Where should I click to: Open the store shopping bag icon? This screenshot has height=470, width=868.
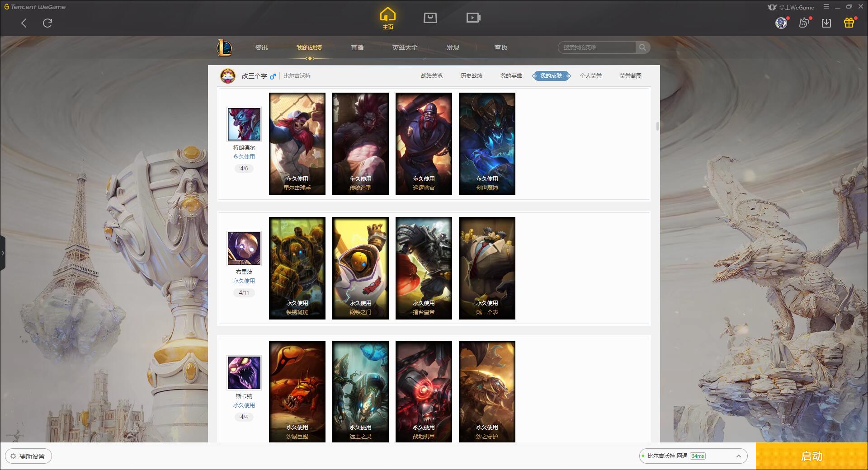point(430,18)
